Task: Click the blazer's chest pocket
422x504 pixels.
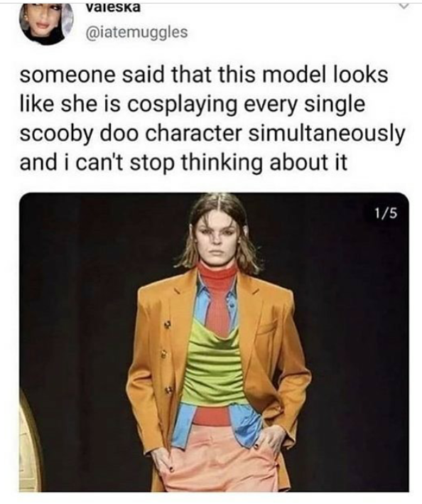Action: pos(267,327)
